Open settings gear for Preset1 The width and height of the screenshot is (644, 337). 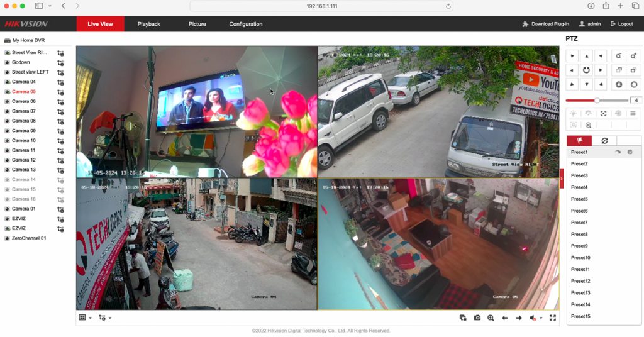point(630,152)
